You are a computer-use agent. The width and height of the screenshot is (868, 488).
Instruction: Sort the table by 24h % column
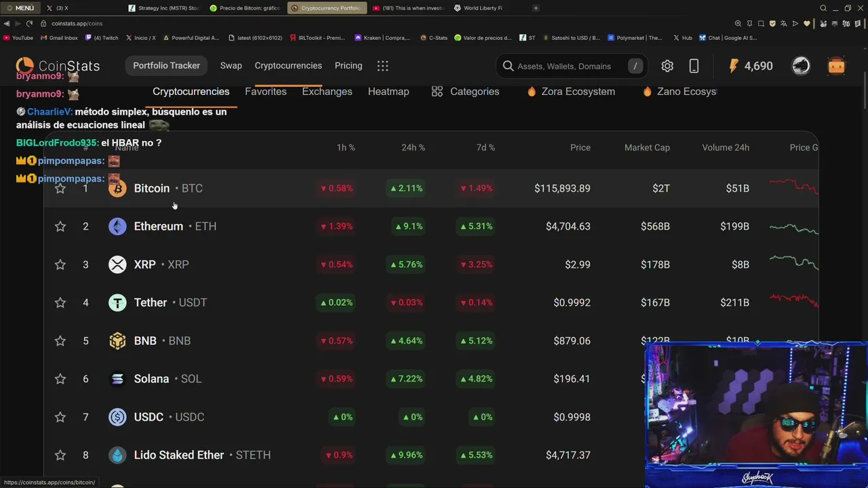click(413, 147)
